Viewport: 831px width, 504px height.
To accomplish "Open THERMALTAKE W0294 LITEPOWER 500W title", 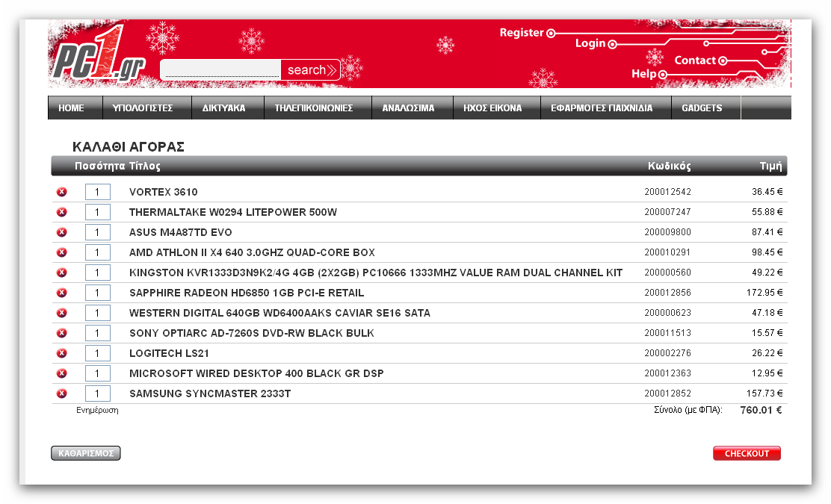I will pos(233,212).
